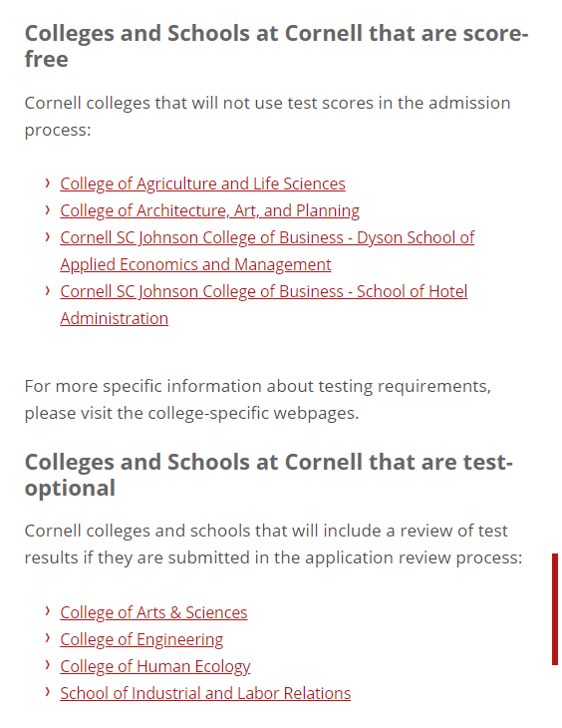Open College of Agriculture and Life Sciences link
Image resolution: width=562 pixels, height=728 pixels.
pos(202,183)
